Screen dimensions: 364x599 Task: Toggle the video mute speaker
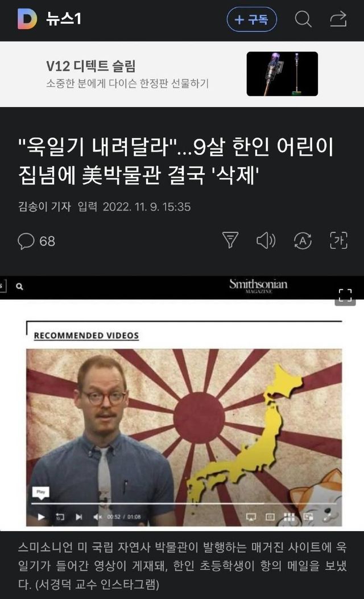(97, 516)
